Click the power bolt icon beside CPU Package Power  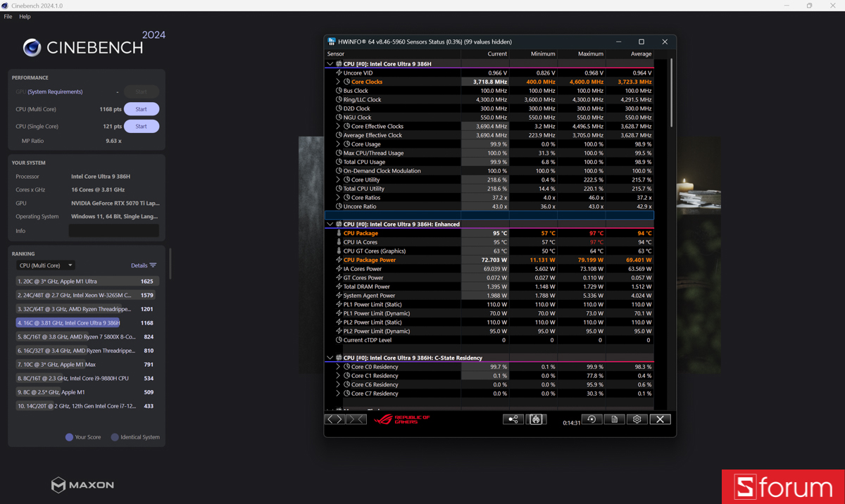tap(339, 260)
